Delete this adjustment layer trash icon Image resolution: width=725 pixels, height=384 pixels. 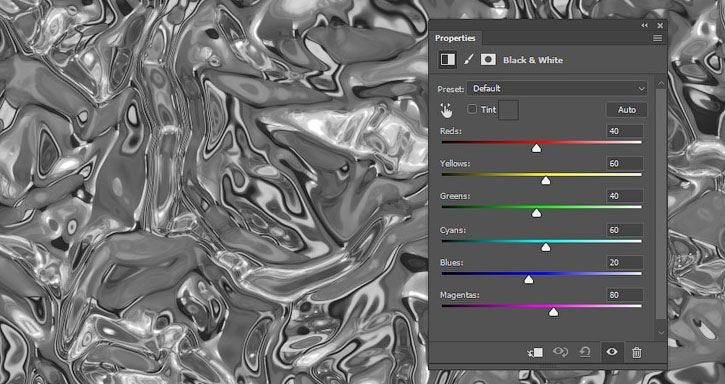(637, 353)
